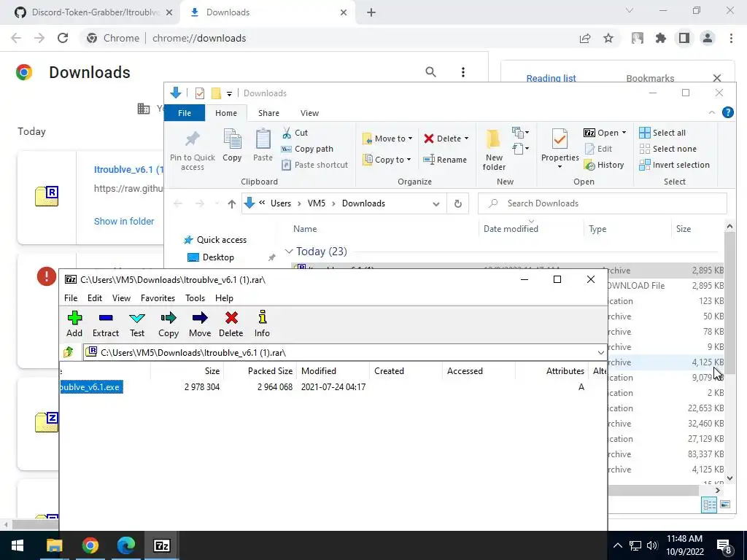Click the Explorer ribbon Copy icon
The height and width of the screenshot is (560, 747).
232,145
